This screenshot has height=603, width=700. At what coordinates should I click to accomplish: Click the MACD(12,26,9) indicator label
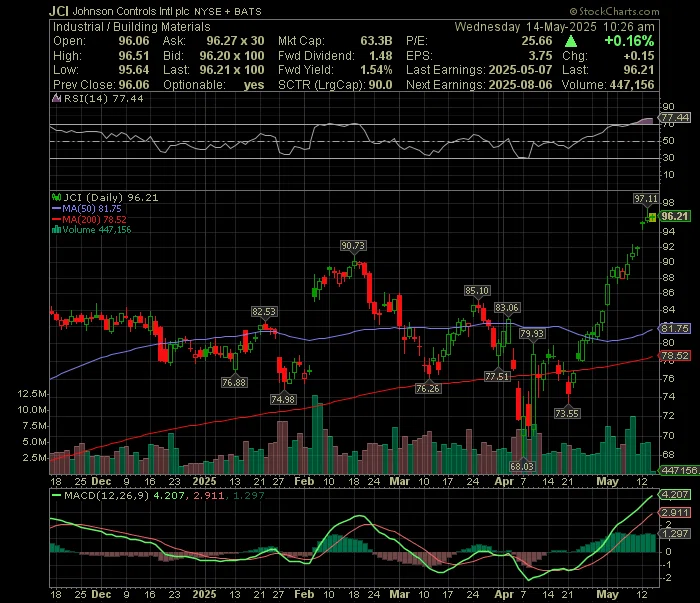[x=107, y=495]
